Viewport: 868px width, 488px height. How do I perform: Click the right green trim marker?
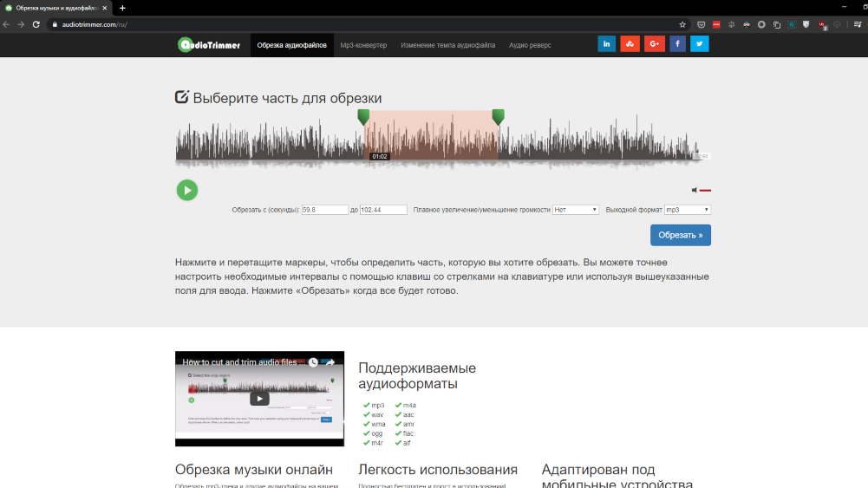coord(499,117)
